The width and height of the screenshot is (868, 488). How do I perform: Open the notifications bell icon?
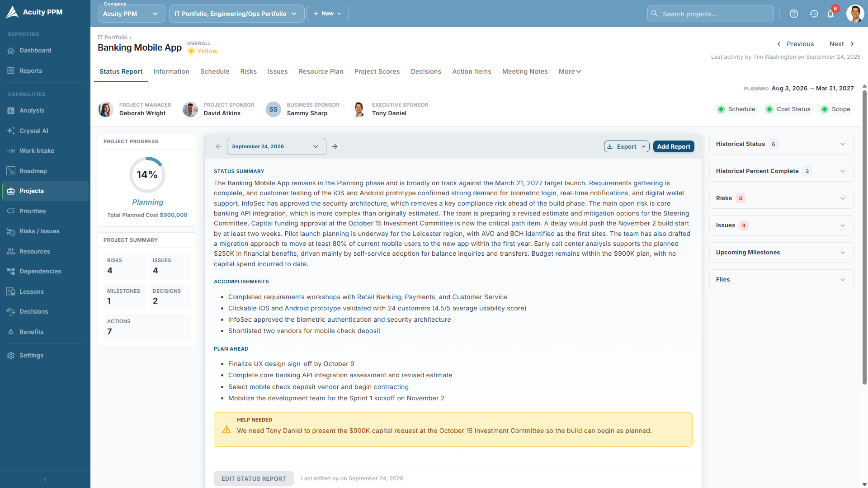click(830, 14)
